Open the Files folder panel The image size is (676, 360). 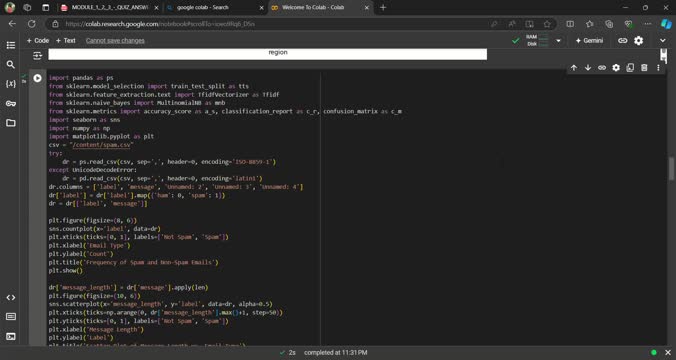(11, 123)
